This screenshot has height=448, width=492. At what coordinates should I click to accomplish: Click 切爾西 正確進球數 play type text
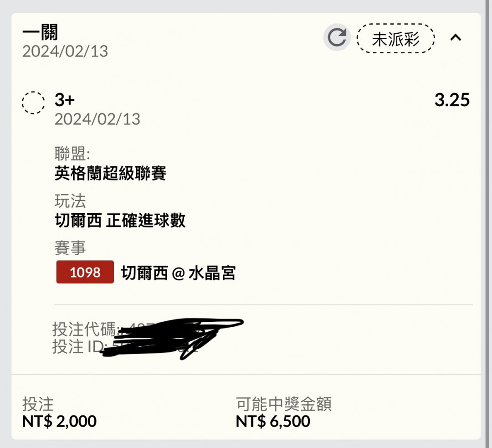[x=120, y=221]
